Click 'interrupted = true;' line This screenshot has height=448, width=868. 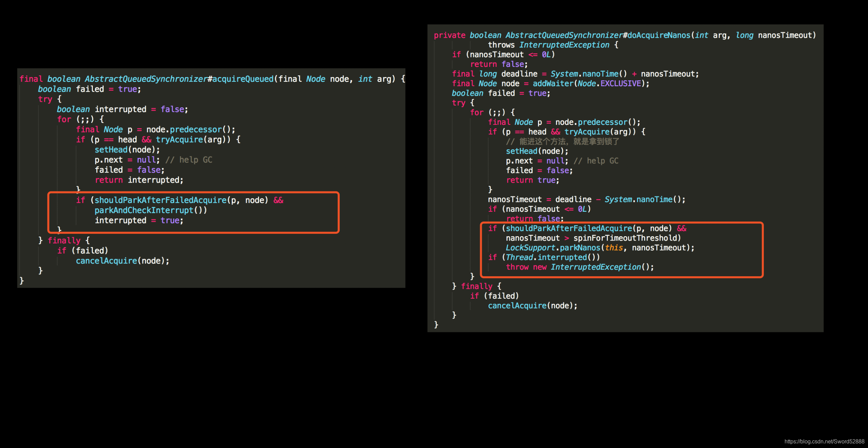[139, 221]
